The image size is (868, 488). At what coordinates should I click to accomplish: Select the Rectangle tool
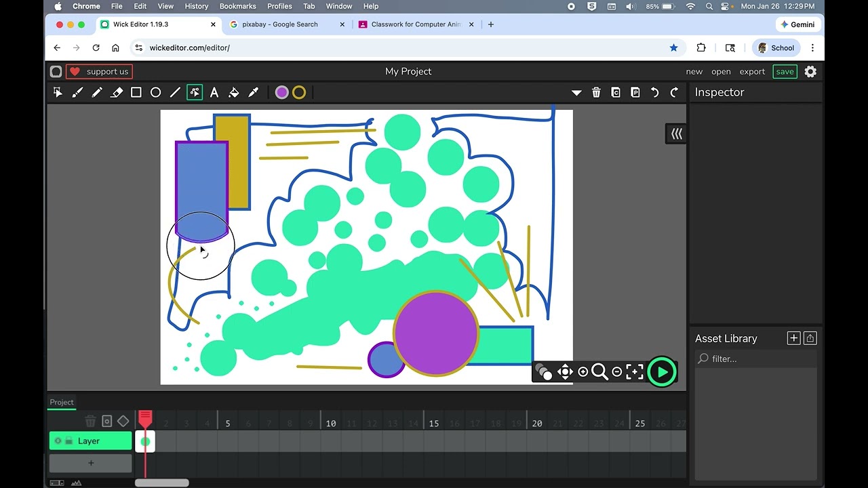coord(136,92)
